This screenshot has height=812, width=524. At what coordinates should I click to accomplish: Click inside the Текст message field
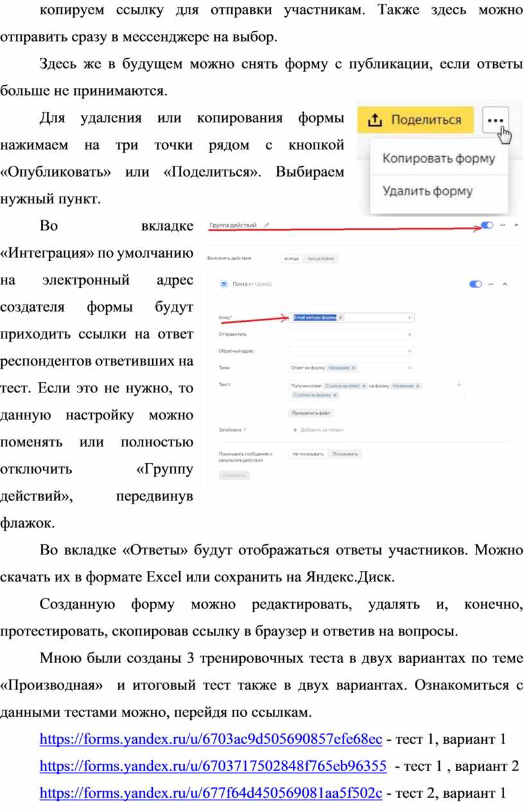tap(376, 391)
